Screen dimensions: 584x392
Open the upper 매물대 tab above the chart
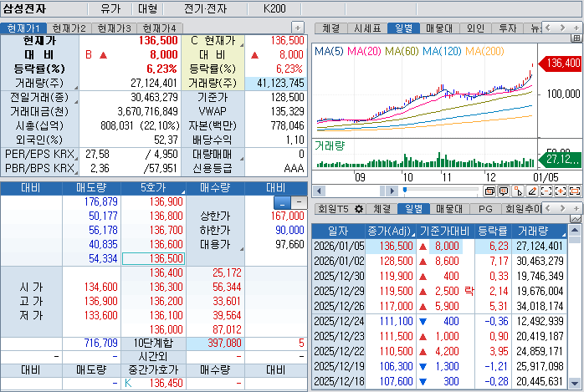pyautogui.click(x=439, y=28)
